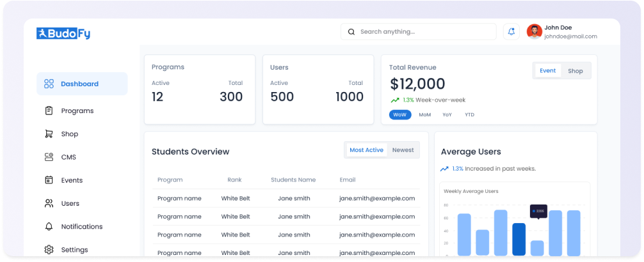644x262 pixels.
Task: Select the YoY revenue period
Action: (447, 115)
